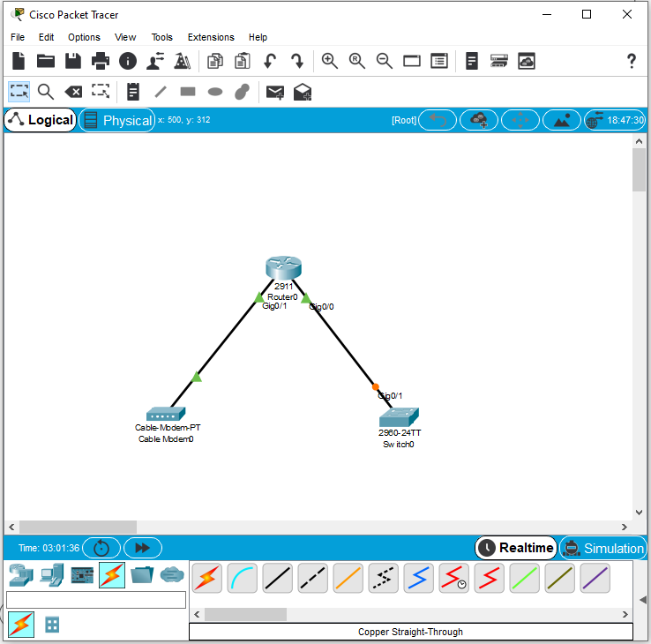
Task: Click Power Cycle Devices button
Action: point(101,548)
